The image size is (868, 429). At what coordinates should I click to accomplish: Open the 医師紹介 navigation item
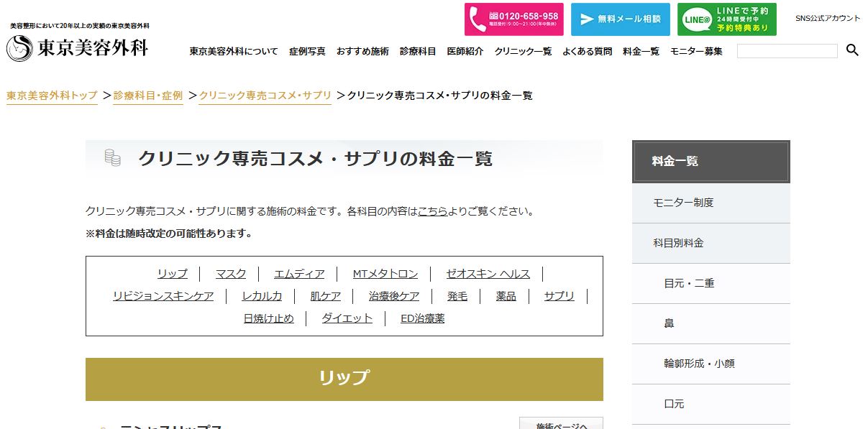pyautogui.click(x=467, y=51)
